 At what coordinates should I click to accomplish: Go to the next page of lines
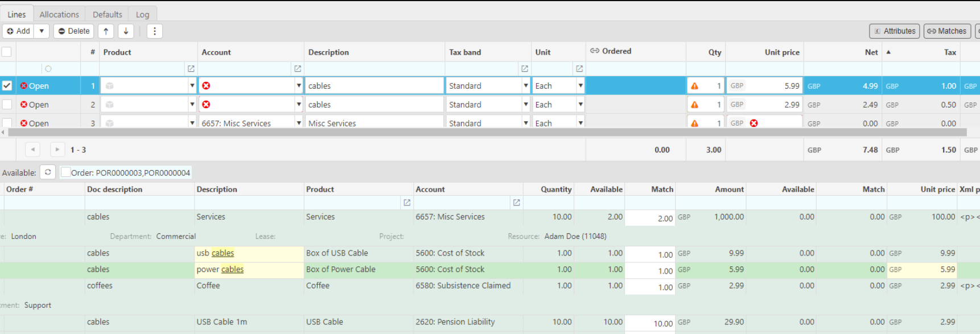(57, 150)
